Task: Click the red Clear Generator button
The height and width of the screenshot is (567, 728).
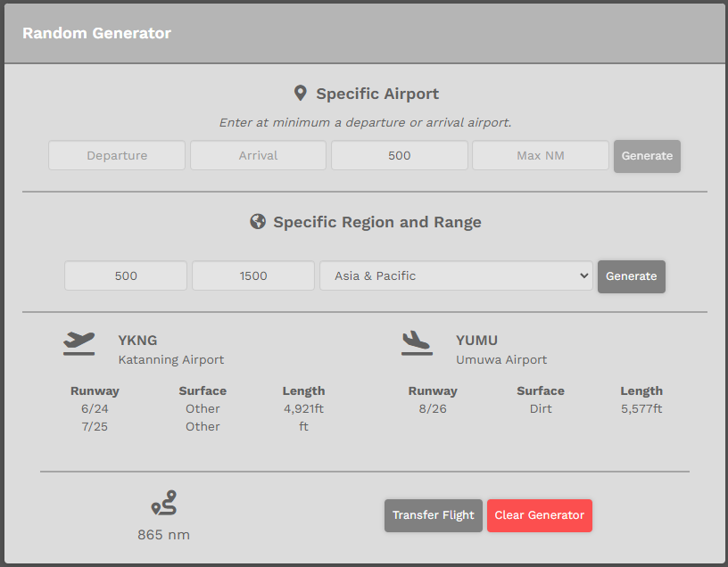Action: (x=539, y=515)
